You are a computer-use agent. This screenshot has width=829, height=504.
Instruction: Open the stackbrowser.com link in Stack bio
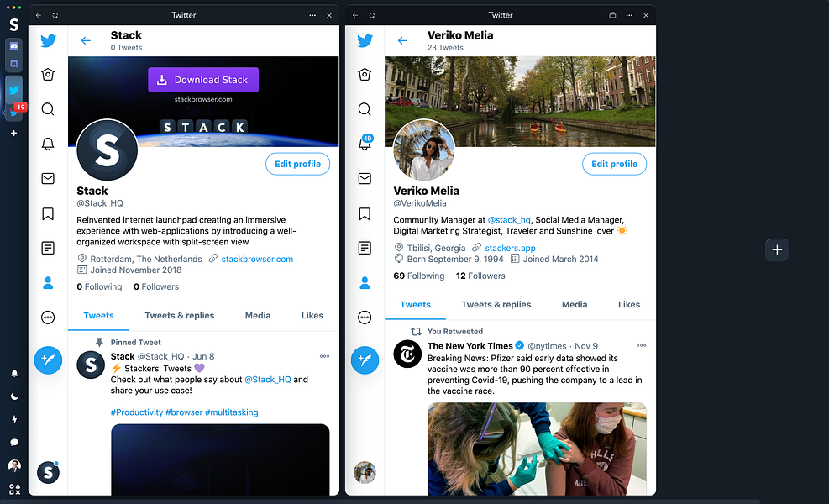click(257, 259)
